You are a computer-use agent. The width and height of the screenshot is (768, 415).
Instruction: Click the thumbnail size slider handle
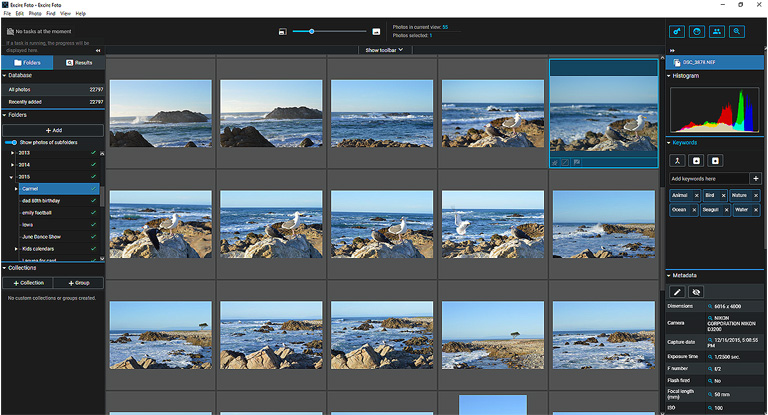coord(312,31)
